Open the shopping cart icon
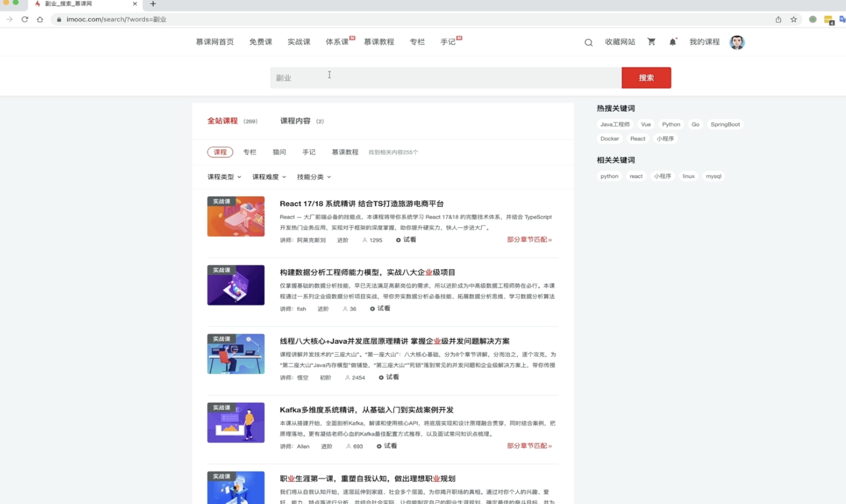Screen dimensions: 846x504 coord(651,41)
